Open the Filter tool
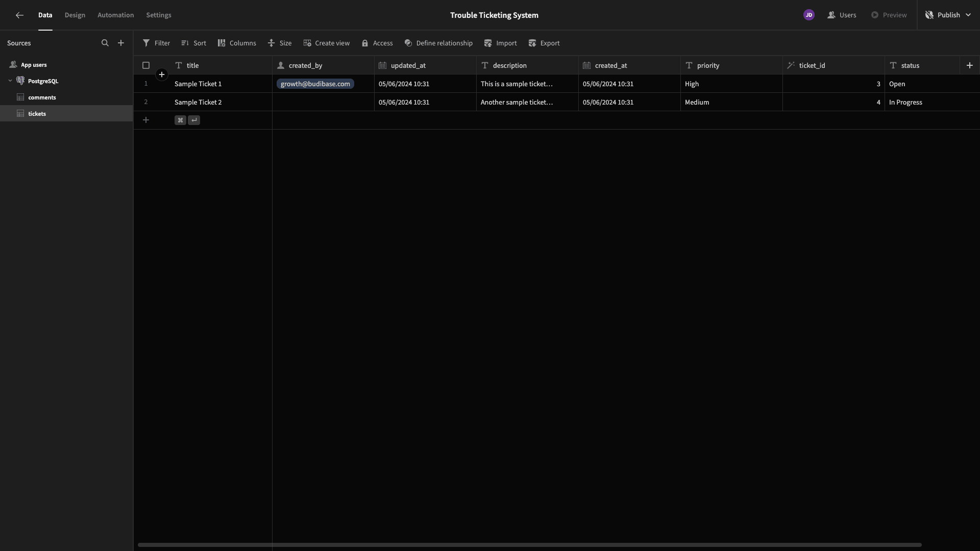The width and height of the screenshot is (980, 551). (156, 43)
